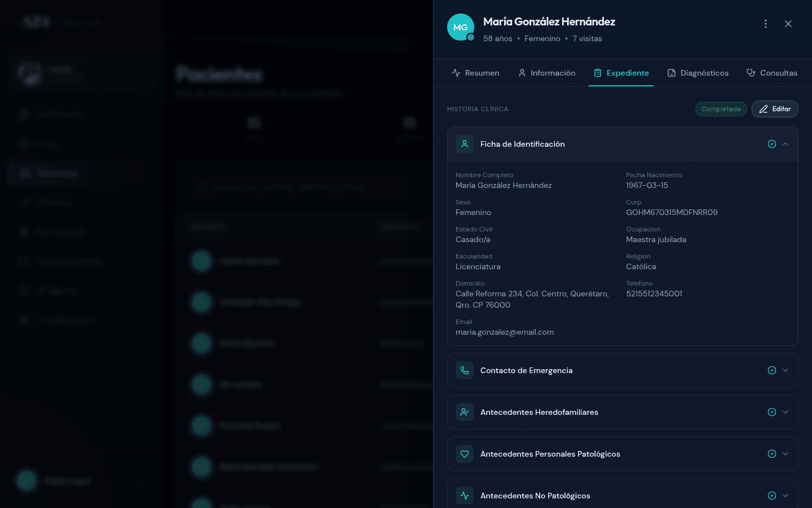Expand the Antecedentes Heredofamiliares chevron
The image size is (812, 508).
click(785, 412)
